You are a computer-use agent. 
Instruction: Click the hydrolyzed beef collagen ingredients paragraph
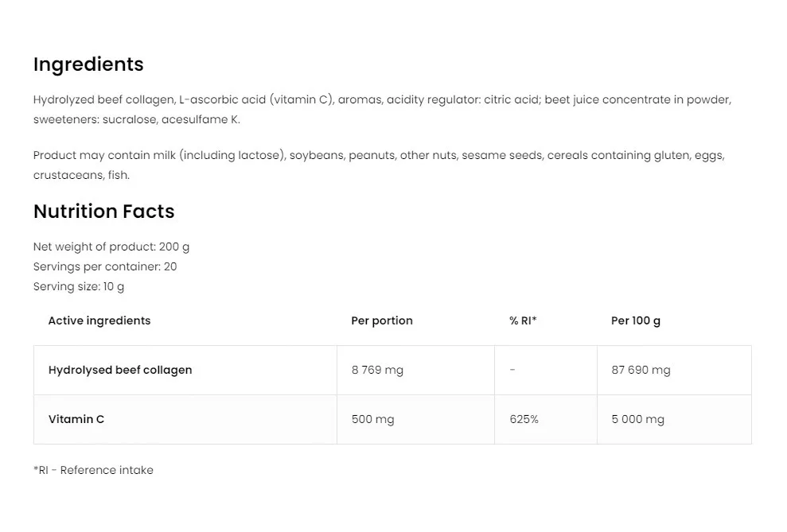click(x=382, y=110)
